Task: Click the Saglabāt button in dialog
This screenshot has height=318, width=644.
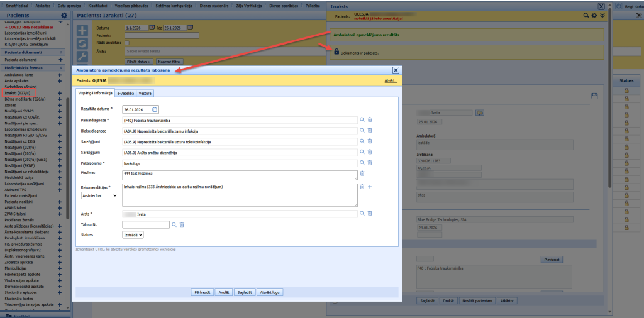Action: point(245,293)
